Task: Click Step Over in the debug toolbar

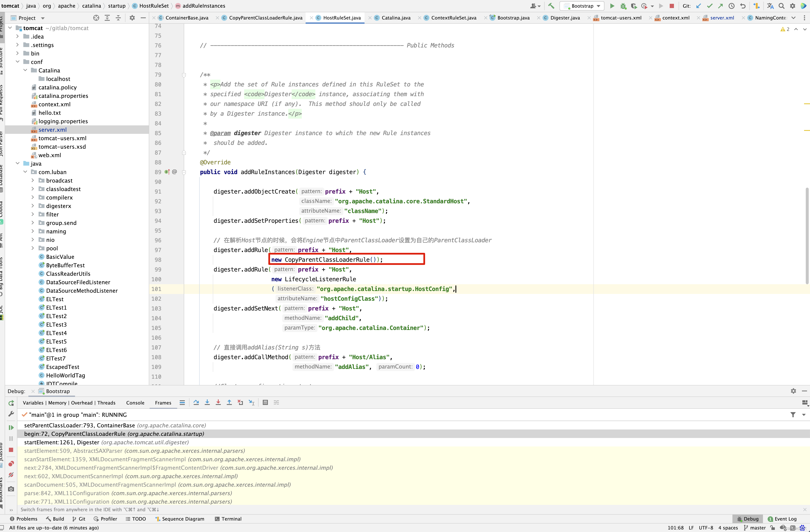Action: pyautogui.click(x=196, y=403)
